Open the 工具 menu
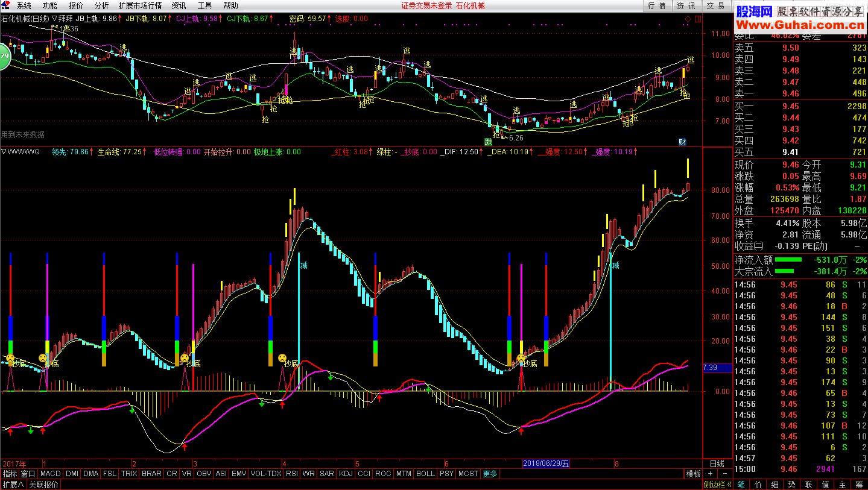Screen dimensions: 868x490 click(205, 5)
